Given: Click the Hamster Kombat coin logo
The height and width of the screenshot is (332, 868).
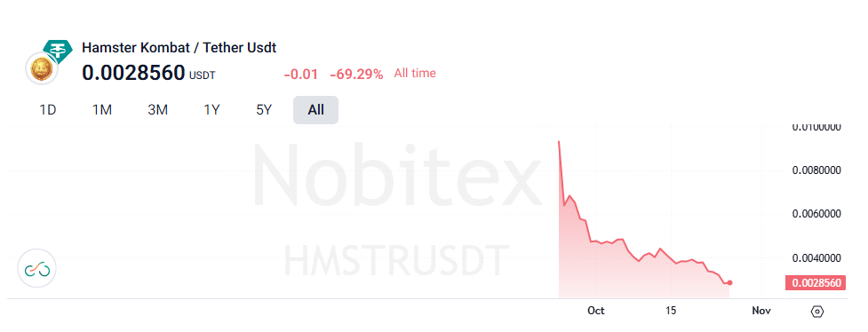Looking at the screenshot, I should 42,70.
